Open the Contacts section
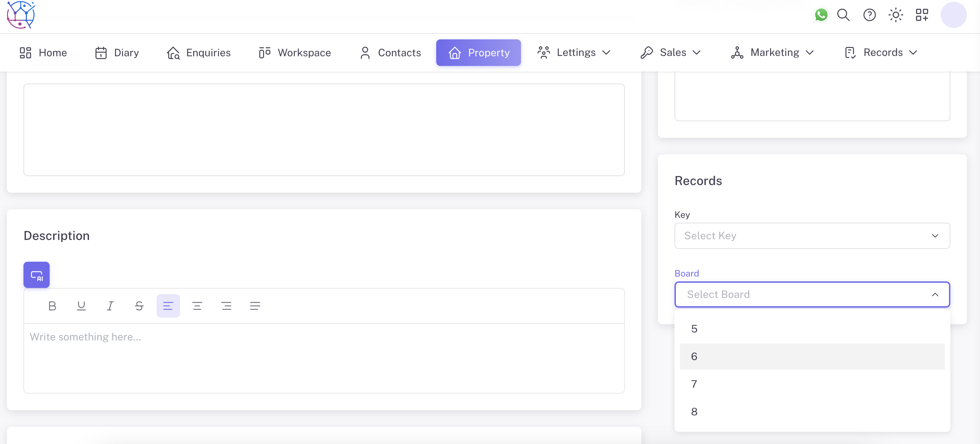The height and width of the screenshot is (444, 980). 390,52
